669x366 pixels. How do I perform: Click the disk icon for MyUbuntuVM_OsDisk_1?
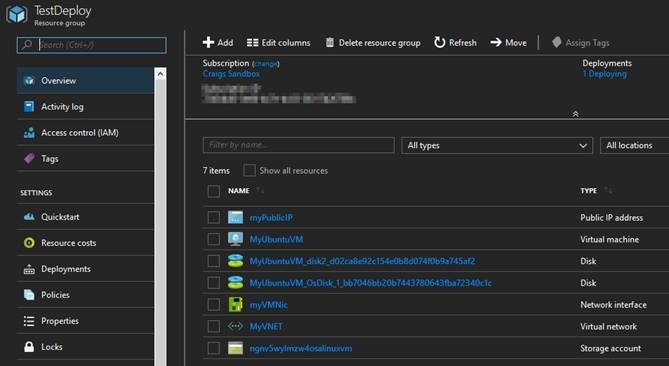tap(235, 282)
